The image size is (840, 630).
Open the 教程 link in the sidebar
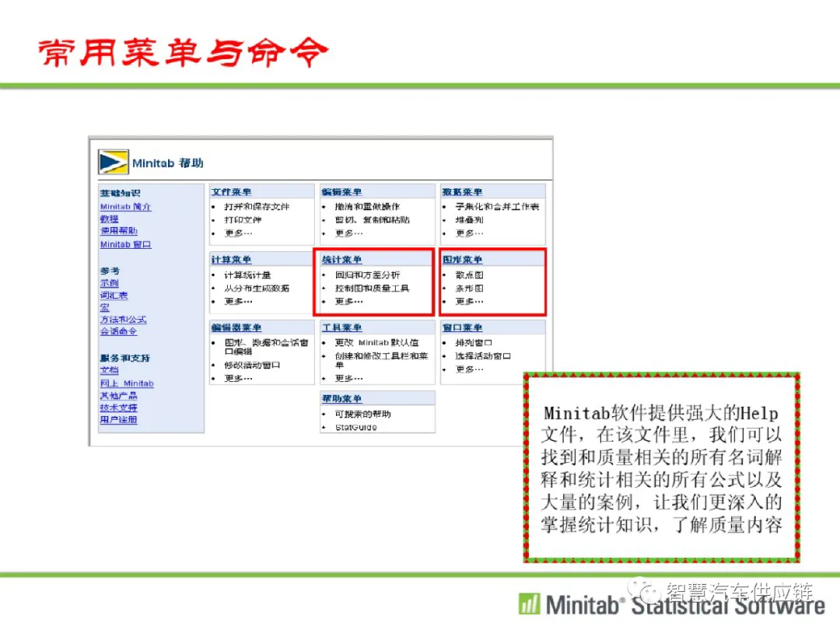110,219
